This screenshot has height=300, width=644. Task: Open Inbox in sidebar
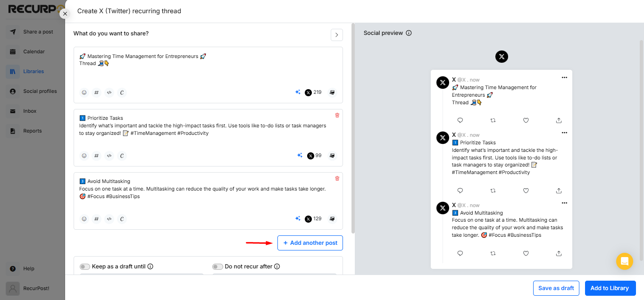(x=33, y=111)
